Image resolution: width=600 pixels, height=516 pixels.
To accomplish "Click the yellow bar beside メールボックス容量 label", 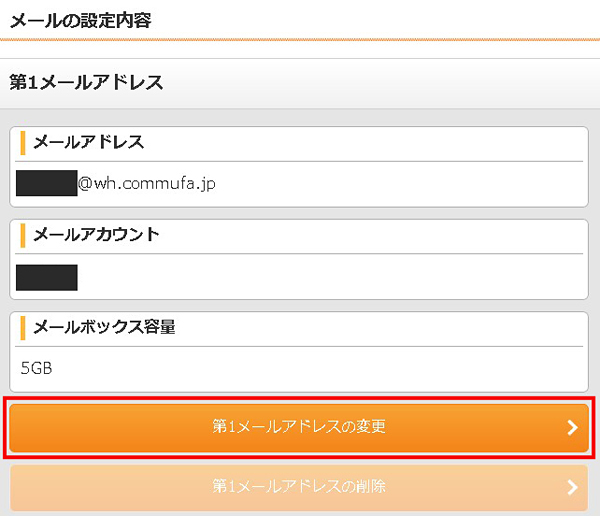I will 22,328.
